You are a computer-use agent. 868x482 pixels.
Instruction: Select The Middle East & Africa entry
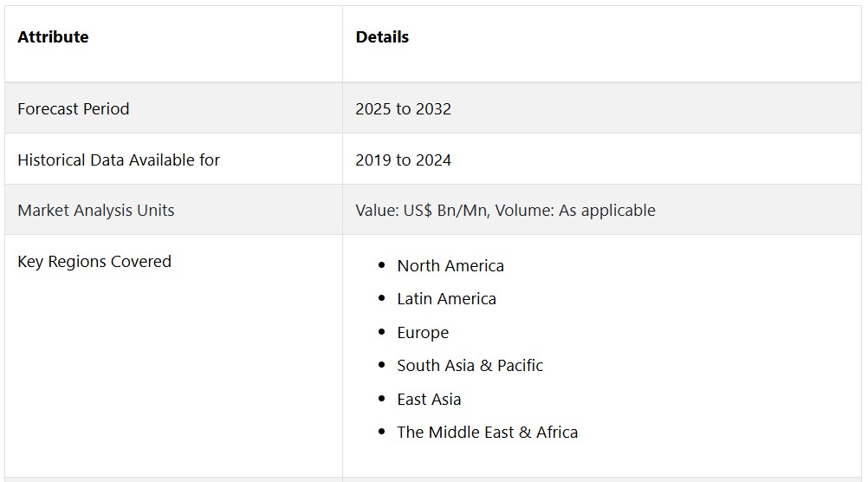click(x=487, y=433)
